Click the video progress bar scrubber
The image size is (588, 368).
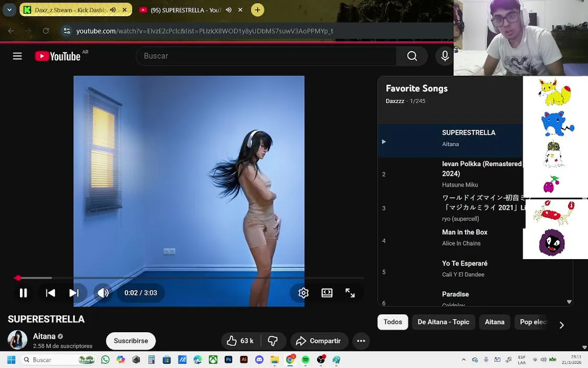click(18, 278)
